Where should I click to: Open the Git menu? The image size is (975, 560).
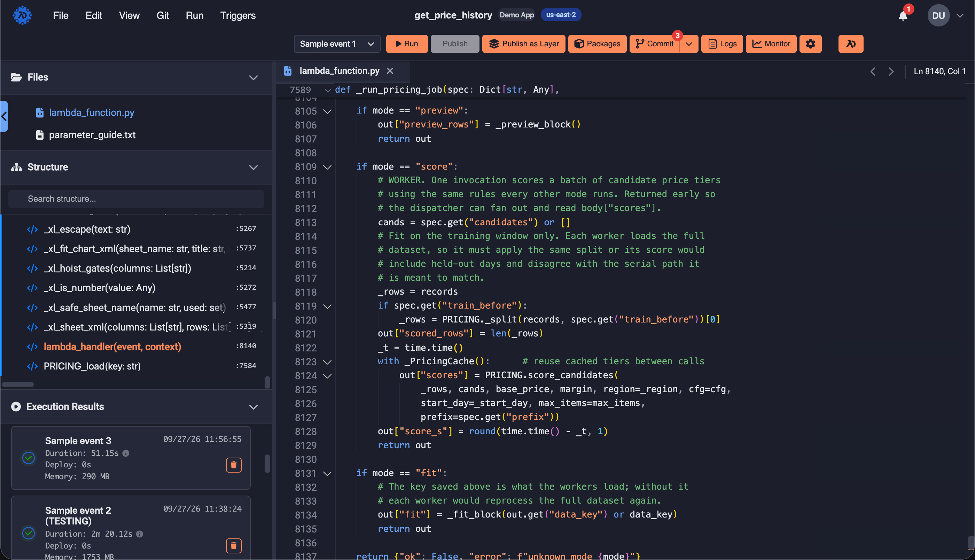pyautogui.click(x=163, y=15)
